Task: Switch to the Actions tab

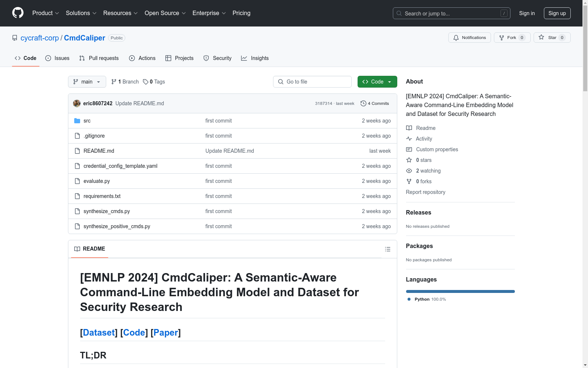Action: click(x=142, y=58)
